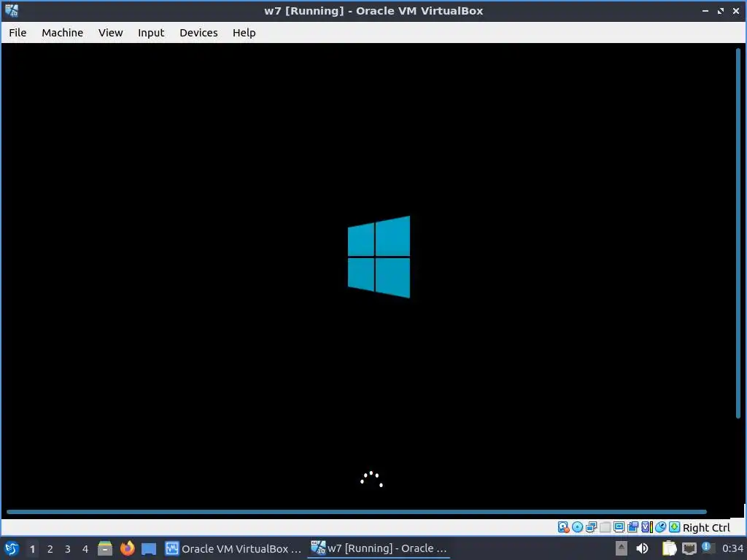747x560 pixels.
Task: Click the dual-screen display status icon
Action: (x=632, y=527)
